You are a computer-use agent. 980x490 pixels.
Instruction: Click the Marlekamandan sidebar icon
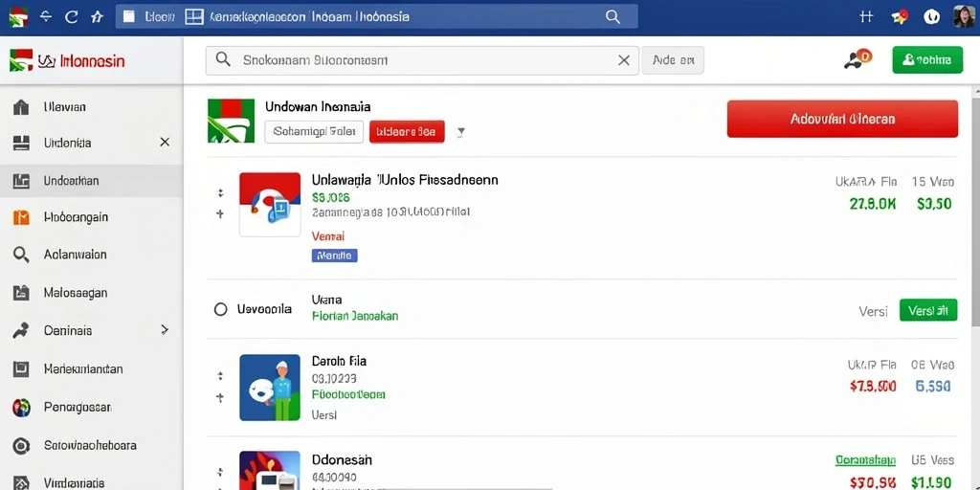pos(21,369)
